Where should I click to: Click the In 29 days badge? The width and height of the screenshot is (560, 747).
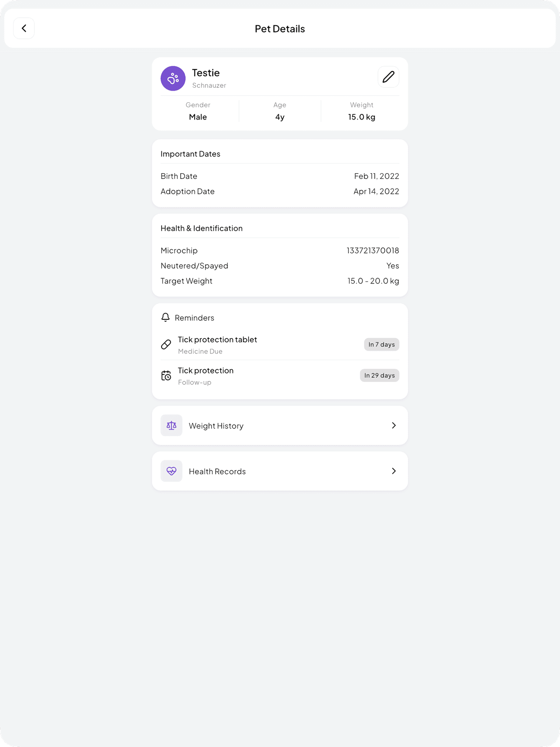pyautogui.click(x=379, y=375)
